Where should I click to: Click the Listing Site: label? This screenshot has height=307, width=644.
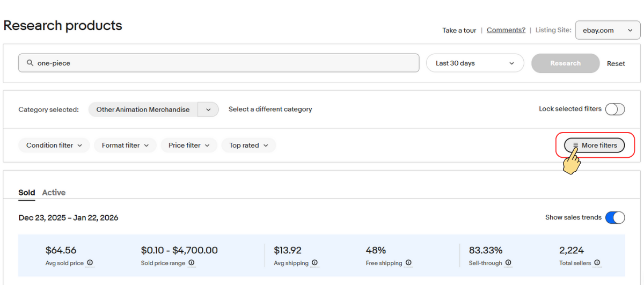(553, 30)
